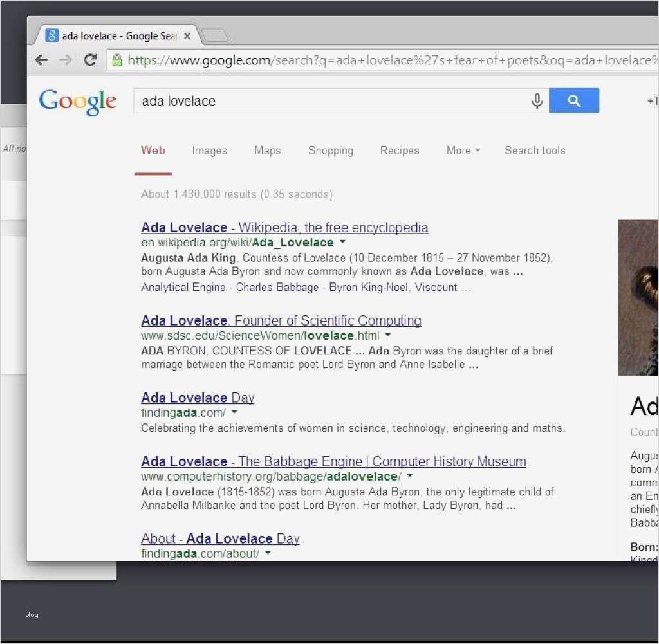Click the Google favicon in the tab

coord(51,35)
